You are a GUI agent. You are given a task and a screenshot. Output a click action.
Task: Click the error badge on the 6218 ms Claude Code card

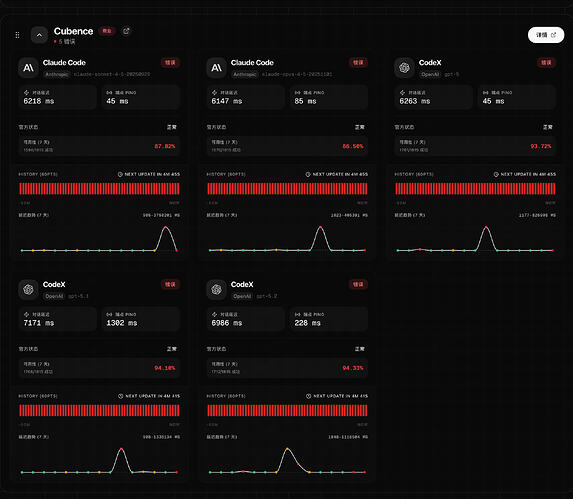pyautogui.click(x=170, y=63)
